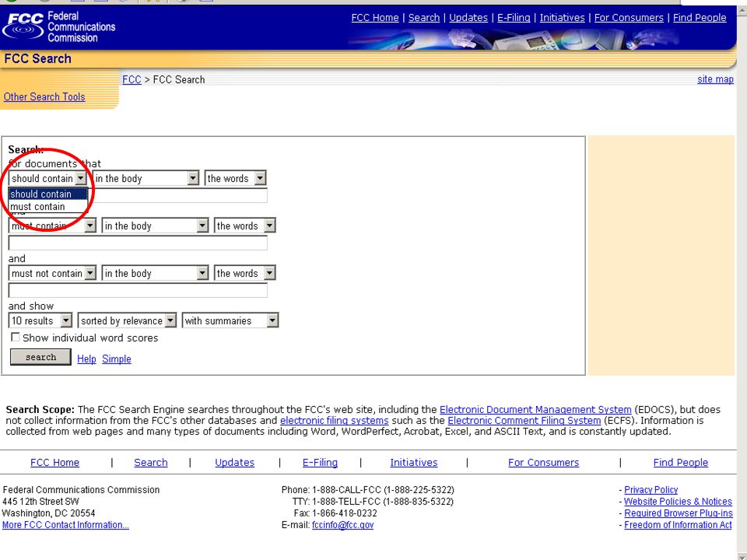
Task: Click E-Filing in footer navigation
Action: point(320,462)
